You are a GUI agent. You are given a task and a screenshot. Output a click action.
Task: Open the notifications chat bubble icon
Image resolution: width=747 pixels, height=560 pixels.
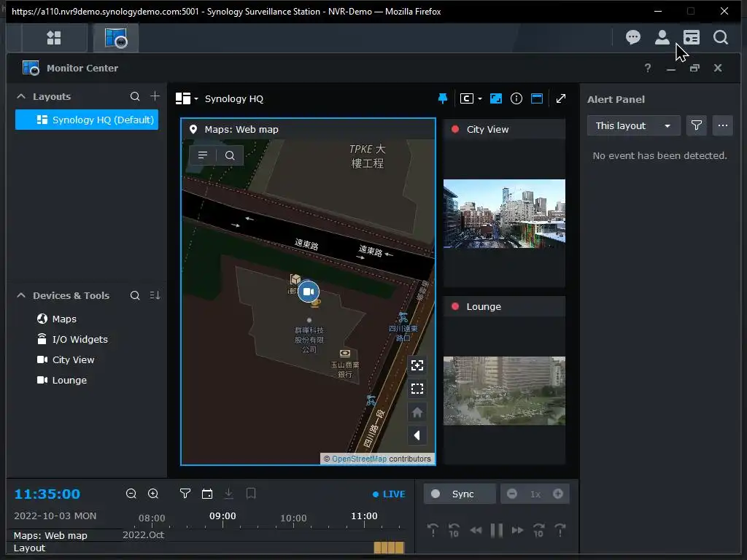coord(632,37)
